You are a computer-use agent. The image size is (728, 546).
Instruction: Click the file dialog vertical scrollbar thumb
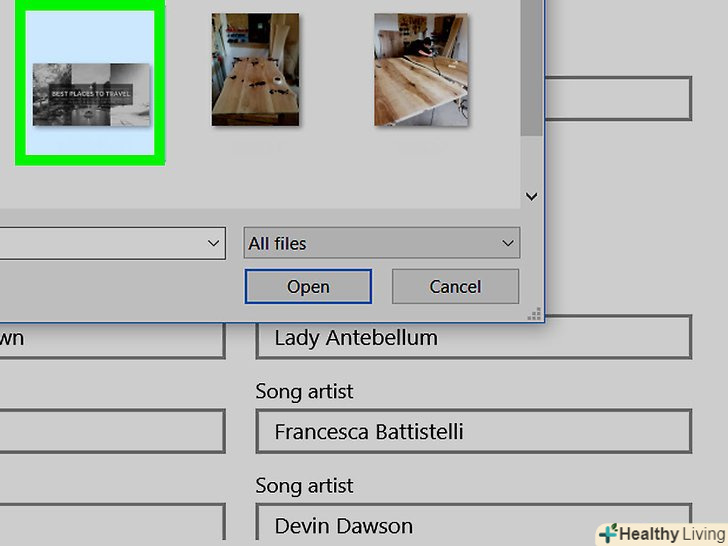532,68
